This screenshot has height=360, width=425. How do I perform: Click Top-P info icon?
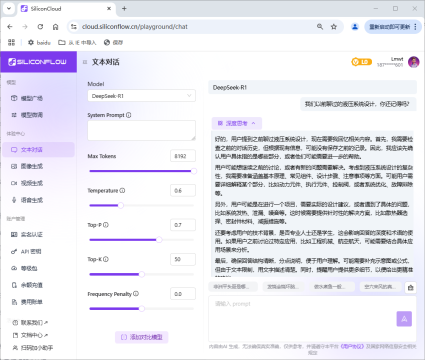106,225
